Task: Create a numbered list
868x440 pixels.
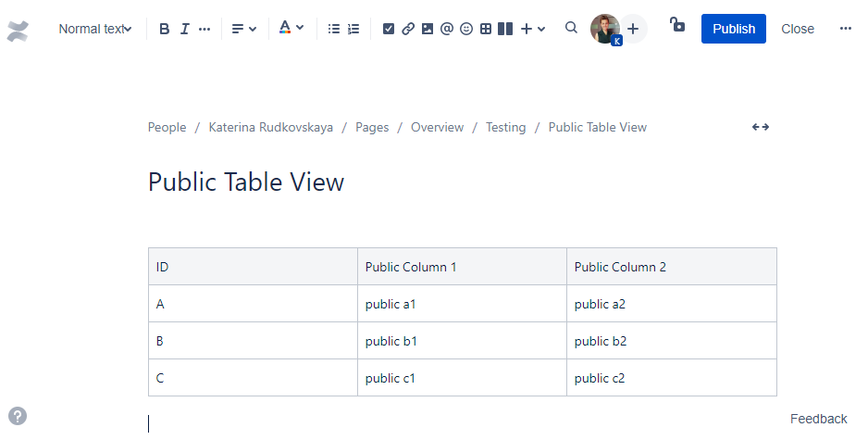Action: (353, 29)
